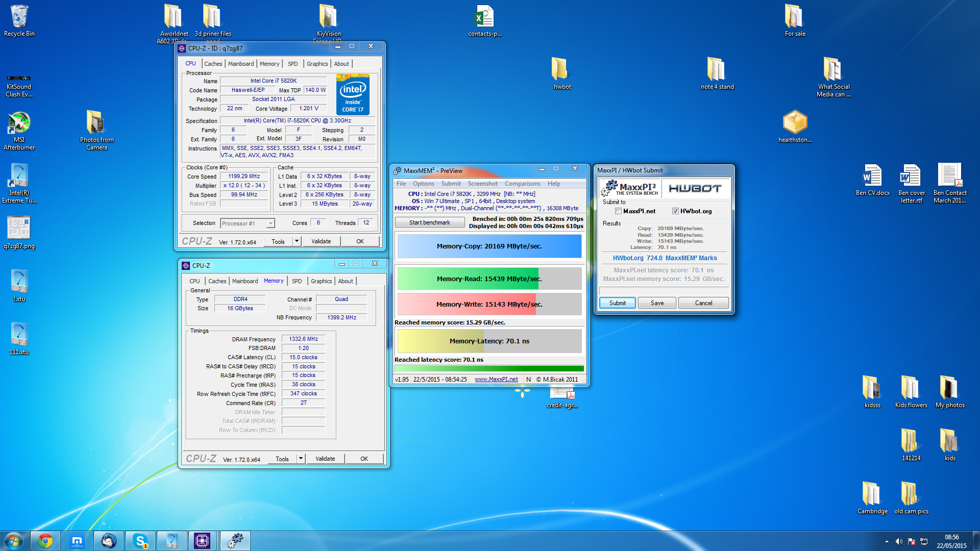Click Cancel in HWbot Submit dialog
This screenshot has width=980, height=551.
[x=703, y=303]
